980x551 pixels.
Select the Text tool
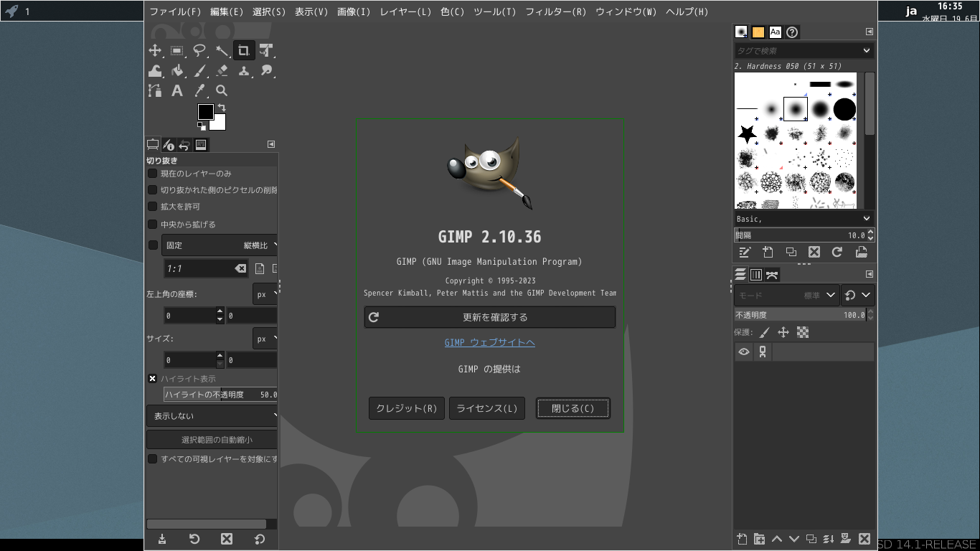point(177,90)
